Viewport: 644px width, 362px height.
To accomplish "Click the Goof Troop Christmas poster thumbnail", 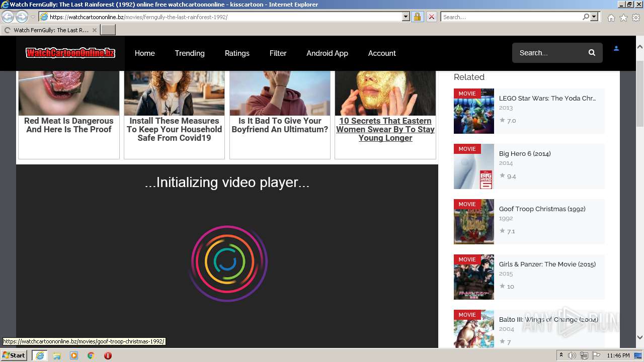I will click(474, 222).
